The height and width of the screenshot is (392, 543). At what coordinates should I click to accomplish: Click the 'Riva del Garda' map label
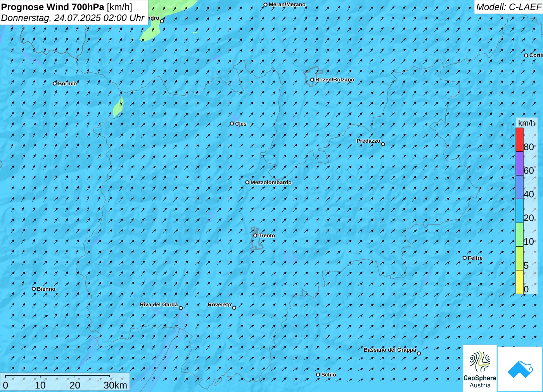(x=159, y=304)
